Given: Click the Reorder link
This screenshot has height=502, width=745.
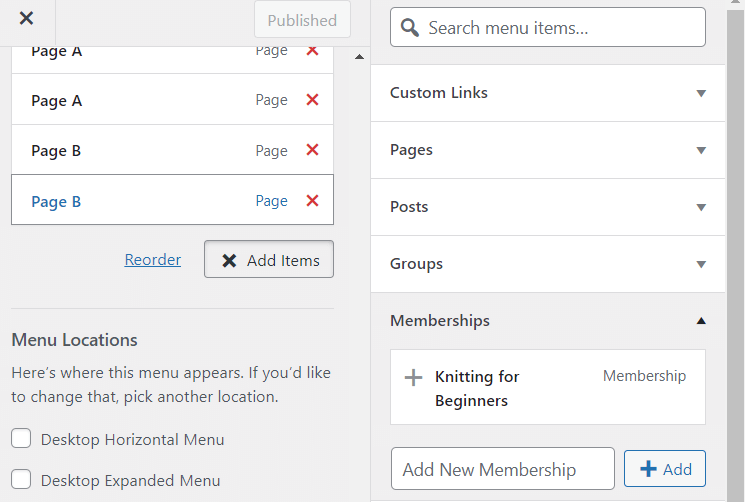Looking at the screenshot, I should coord(153,260).
